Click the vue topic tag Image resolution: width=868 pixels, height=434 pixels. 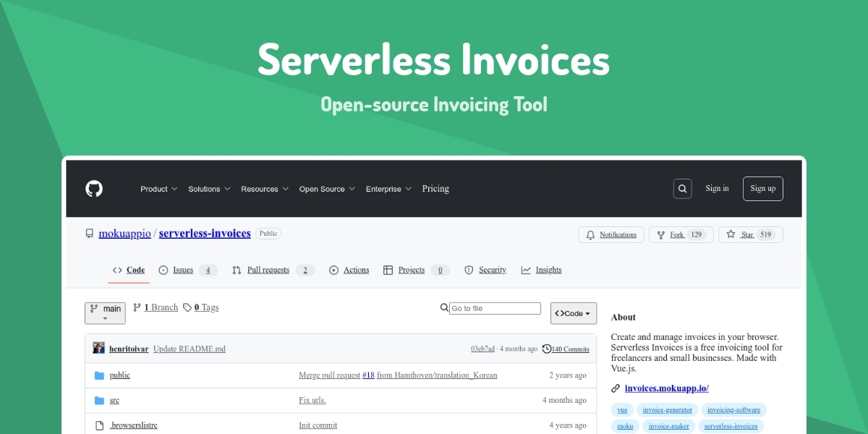tap(622, 409)
